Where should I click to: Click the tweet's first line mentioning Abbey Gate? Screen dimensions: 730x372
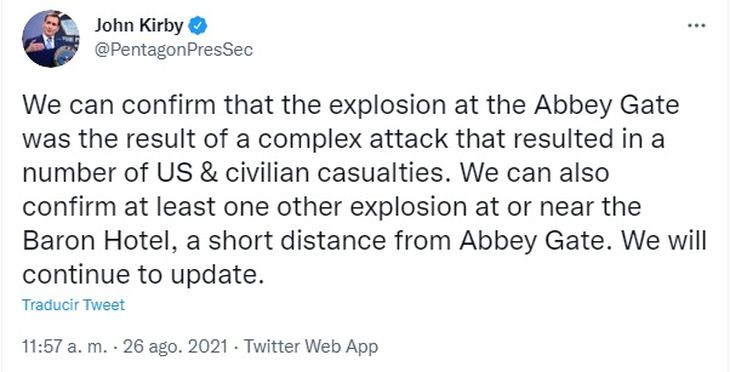[x=351, y=106]
